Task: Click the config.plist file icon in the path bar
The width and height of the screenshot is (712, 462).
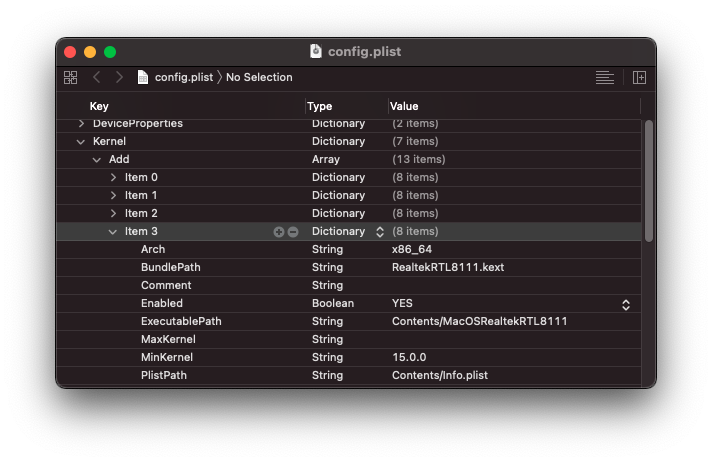Action: click(143, 77)
